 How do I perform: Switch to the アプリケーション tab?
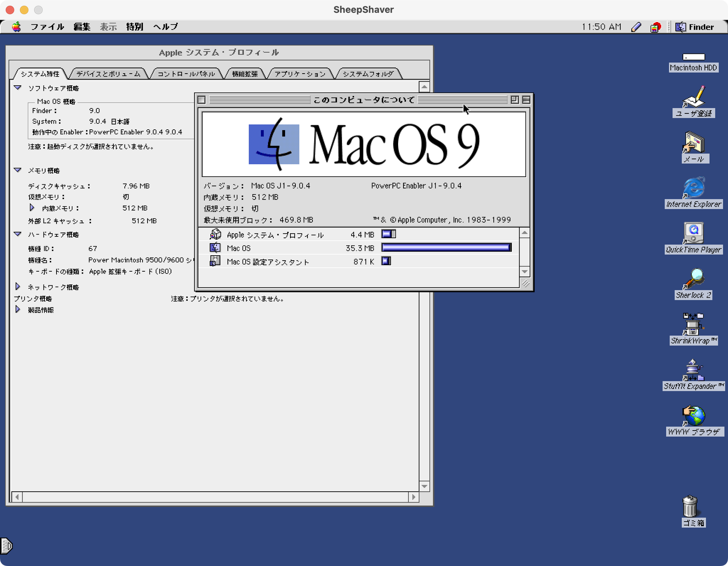pyautogui.click(x=300, y=74)
